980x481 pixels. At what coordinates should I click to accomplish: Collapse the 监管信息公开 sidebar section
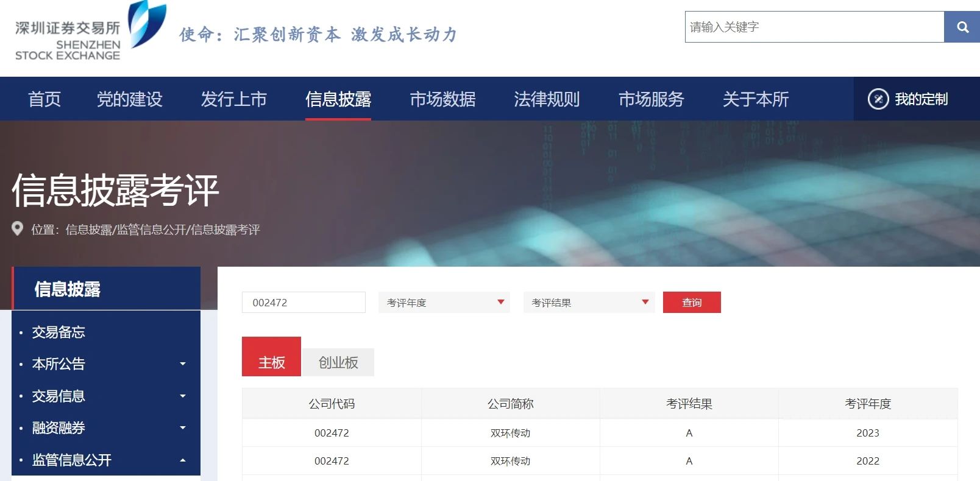(182, 460)
